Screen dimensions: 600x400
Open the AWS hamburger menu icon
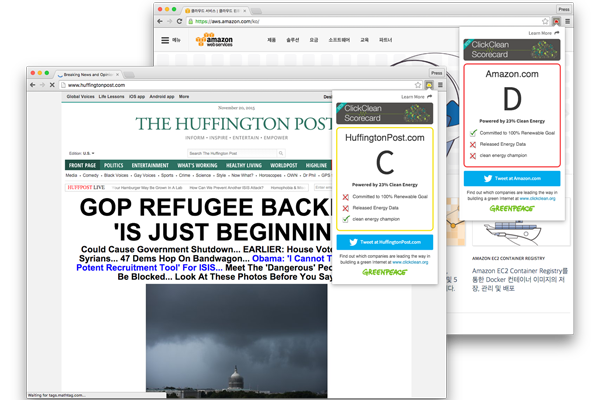[x=165, y=40]
